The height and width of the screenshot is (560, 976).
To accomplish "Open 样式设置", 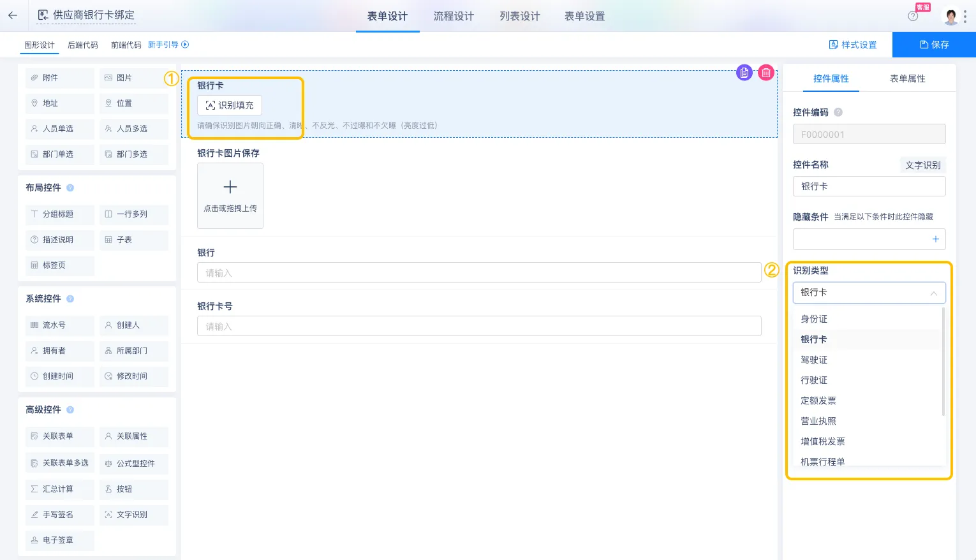I will tap(853, 45).
